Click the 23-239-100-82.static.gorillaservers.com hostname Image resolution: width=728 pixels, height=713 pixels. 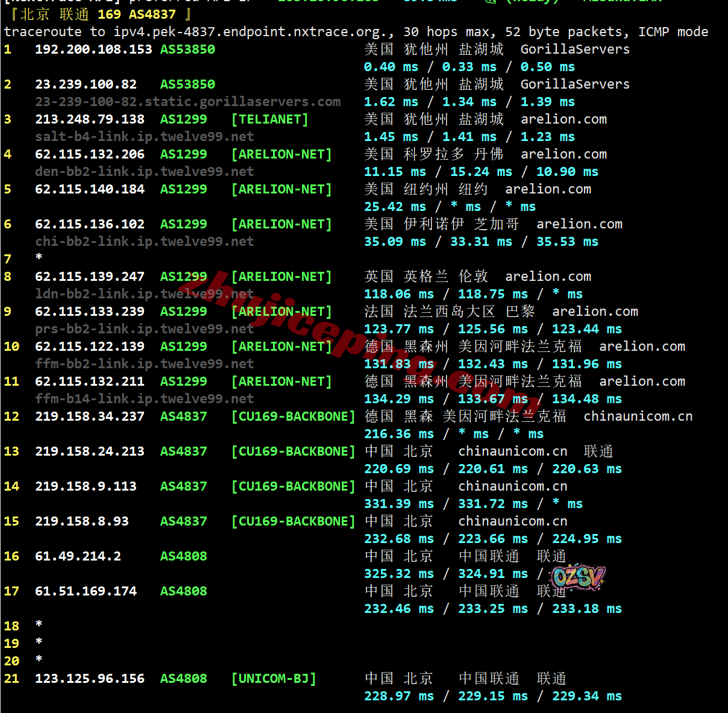[187, 102]
